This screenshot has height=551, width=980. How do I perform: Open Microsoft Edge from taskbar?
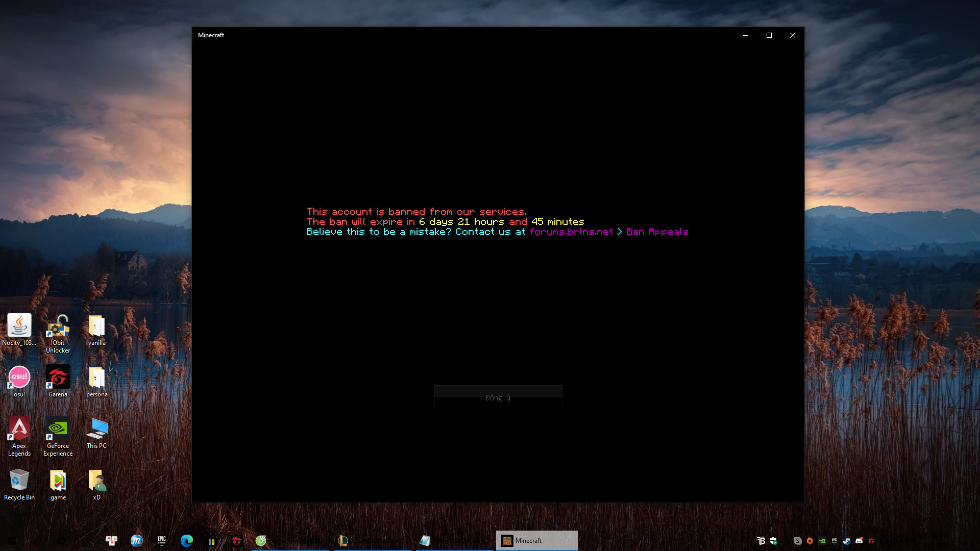(x=186, y=541)
